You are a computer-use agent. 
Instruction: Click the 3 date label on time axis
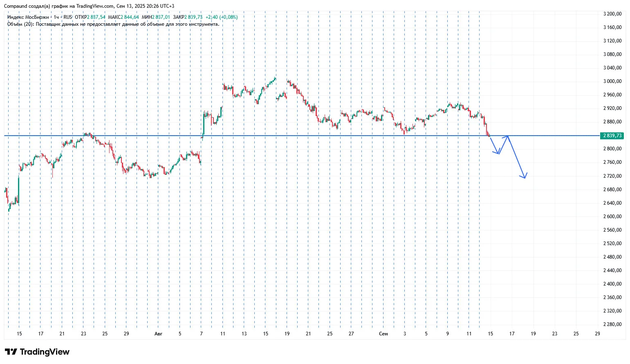(405, 334)
